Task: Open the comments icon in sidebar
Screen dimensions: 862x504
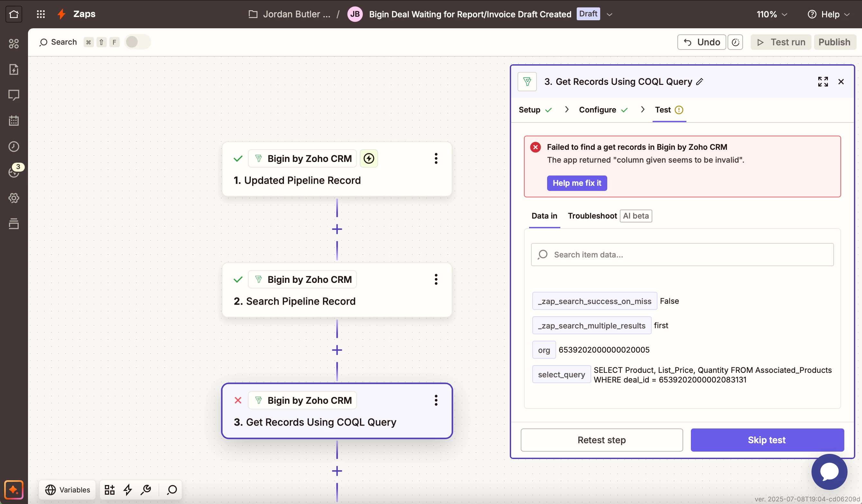Action: pyautogui.click(x=14, y=95)
